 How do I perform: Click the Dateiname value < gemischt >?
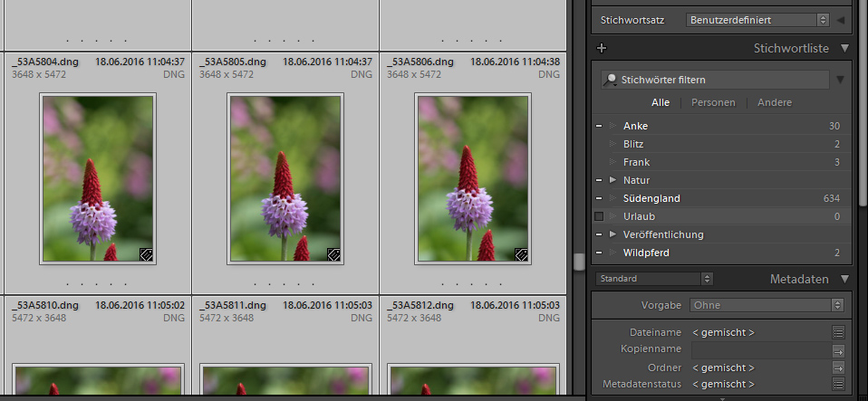(724, 332)
